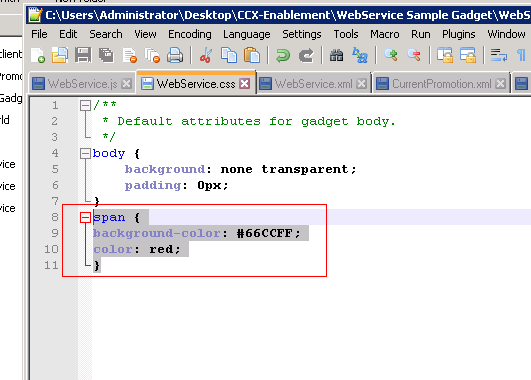The width and height of the screenshot is (531, 380).
Task: Click the New file toolbar icon
Action: pos(38,55)
